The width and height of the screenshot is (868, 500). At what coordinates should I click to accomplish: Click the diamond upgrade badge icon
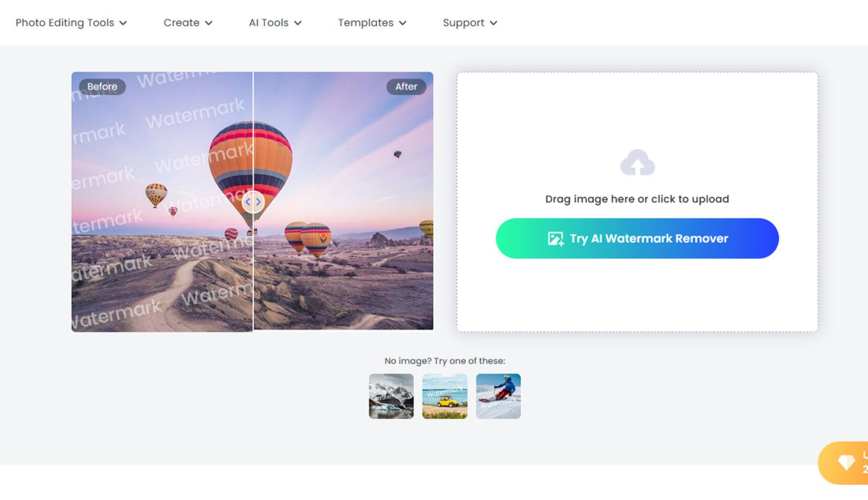point(846,462)
